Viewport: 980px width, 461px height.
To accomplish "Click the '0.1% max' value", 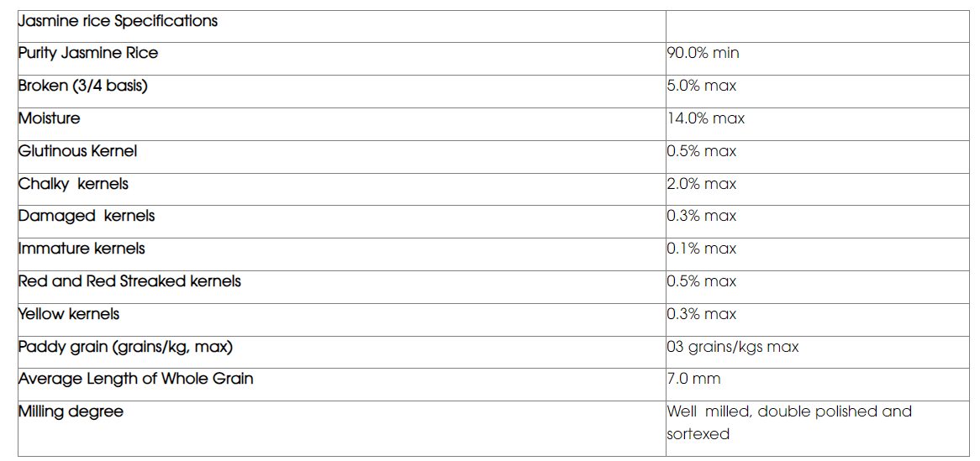I will (702, 249).
